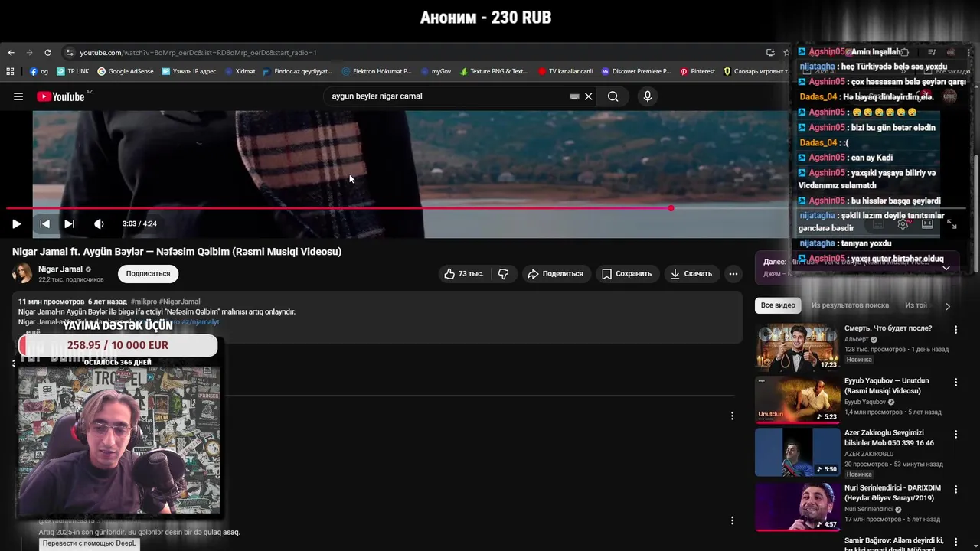Image resolution: width=980 pixels, height=551 pixels.
Task: Open menu for Смерть. Что будет после?
Action: pos(955,329)
